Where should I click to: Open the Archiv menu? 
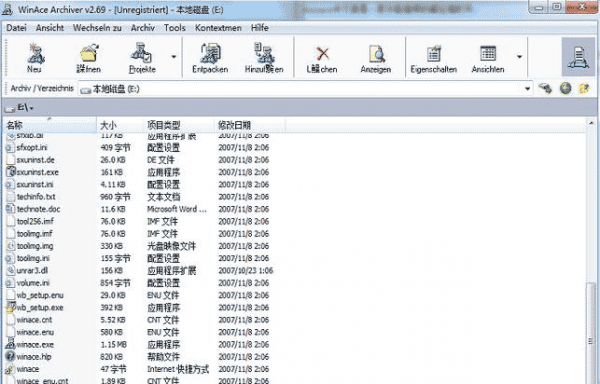click(x=143, y=28)
